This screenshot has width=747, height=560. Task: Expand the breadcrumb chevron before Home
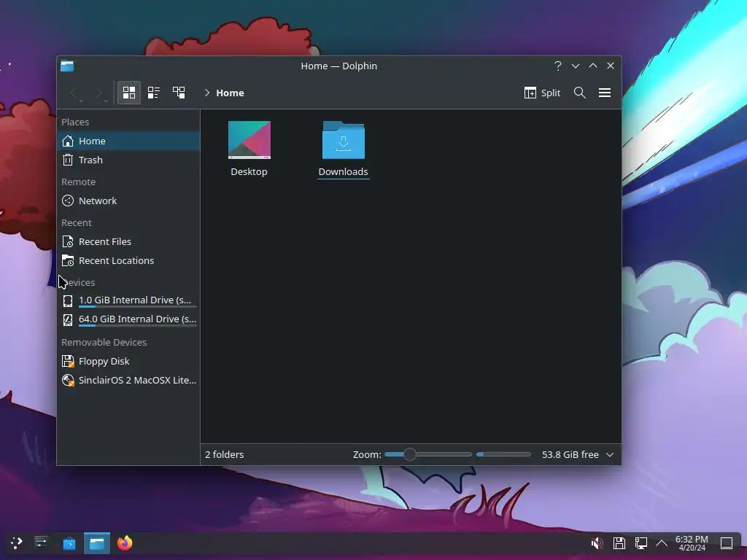207,93
